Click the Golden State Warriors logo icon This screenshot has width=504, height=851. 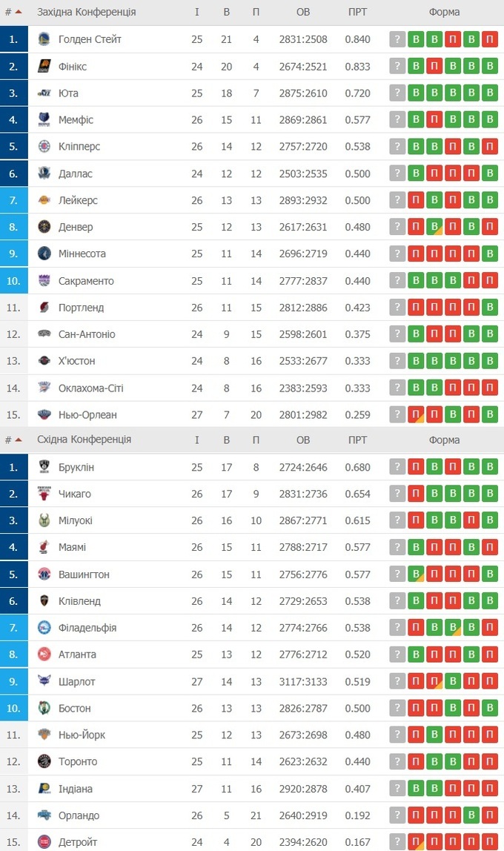(44, 39)
